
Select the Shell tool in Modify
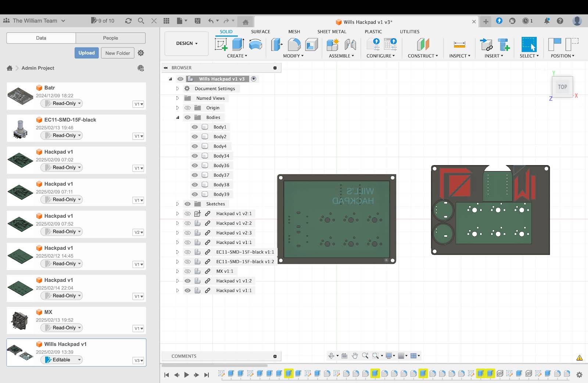[311, 45]
